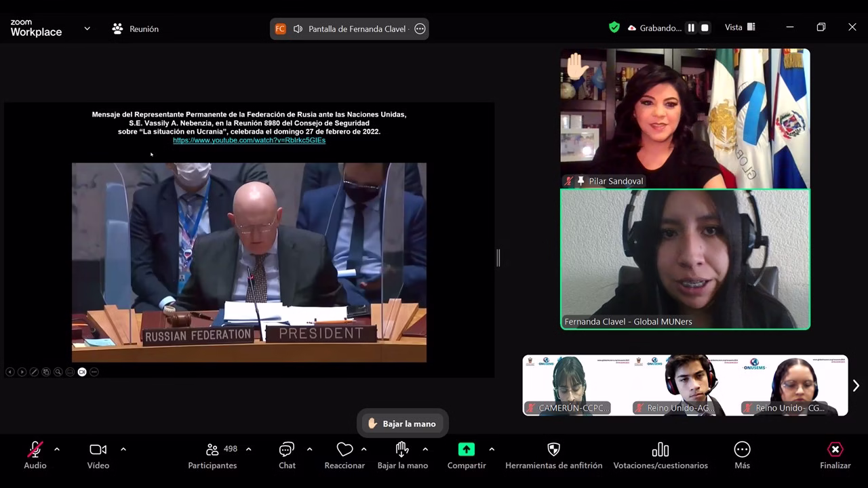This screenshot has width=868, height=488.
Task: Pause the recording
Action: pos(691,28)
